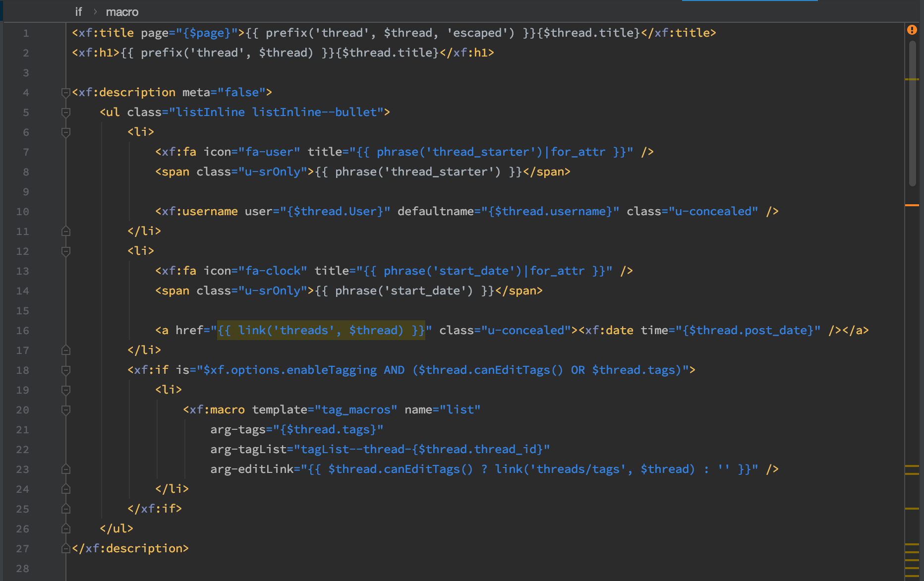Click the fold end marker at closing xf:description
The image size is (924, 581).
(65, 548)
